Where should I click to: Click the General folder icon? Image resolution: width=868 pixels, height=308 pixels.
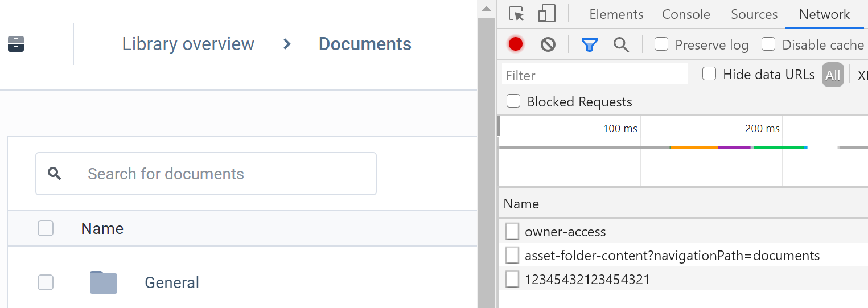[104, 282]
